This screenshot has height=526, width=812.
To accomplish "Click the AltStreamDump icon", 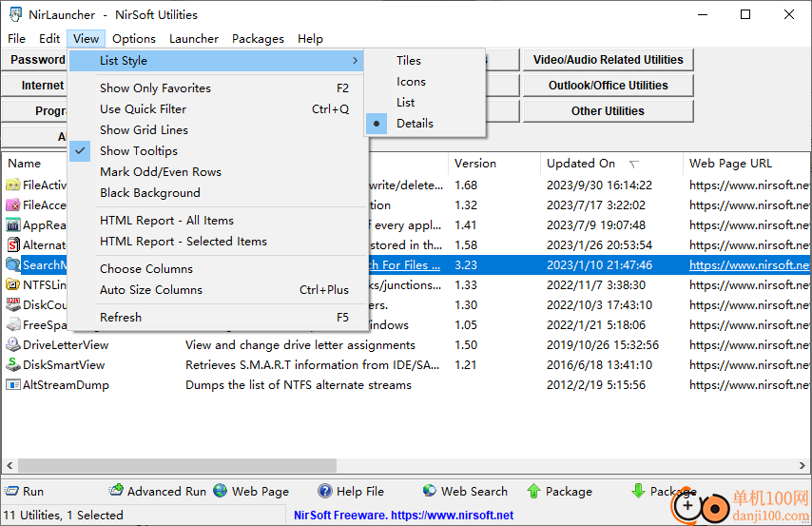I will click(x=13, y=384).
